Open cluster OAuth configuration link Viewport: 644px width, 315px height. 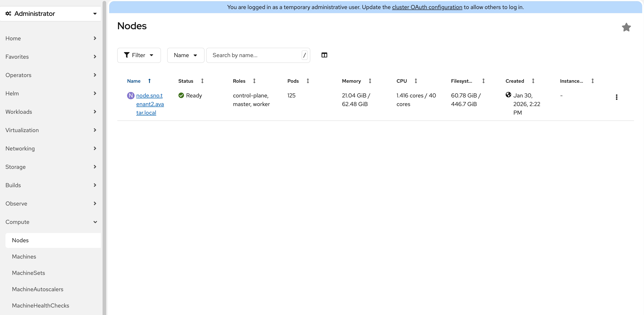coord(427,7)
